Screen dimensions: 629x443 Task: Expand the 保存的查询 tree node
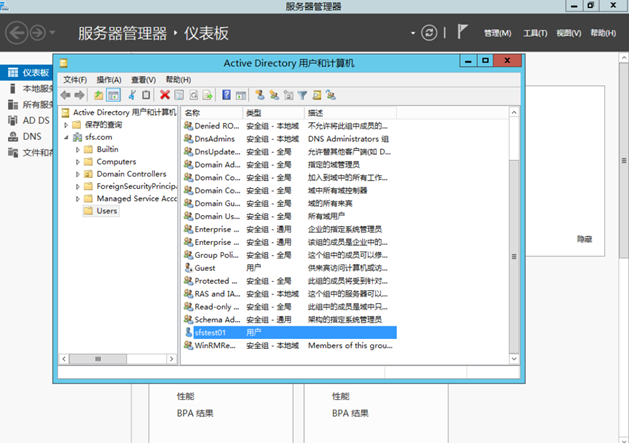point(66,125)
